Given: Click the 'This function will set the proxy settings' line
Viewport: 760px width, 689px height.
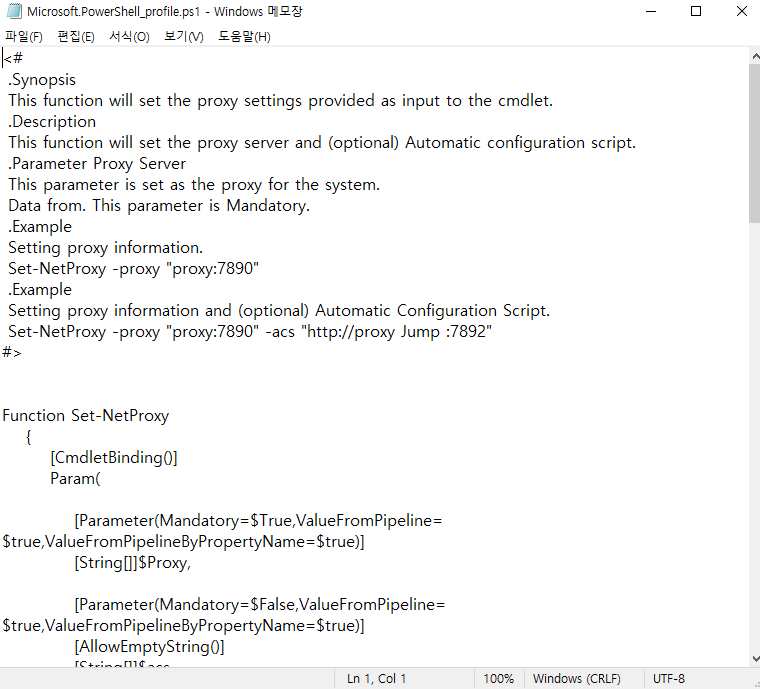Looking at the screenshot, I should pos(280,101).
